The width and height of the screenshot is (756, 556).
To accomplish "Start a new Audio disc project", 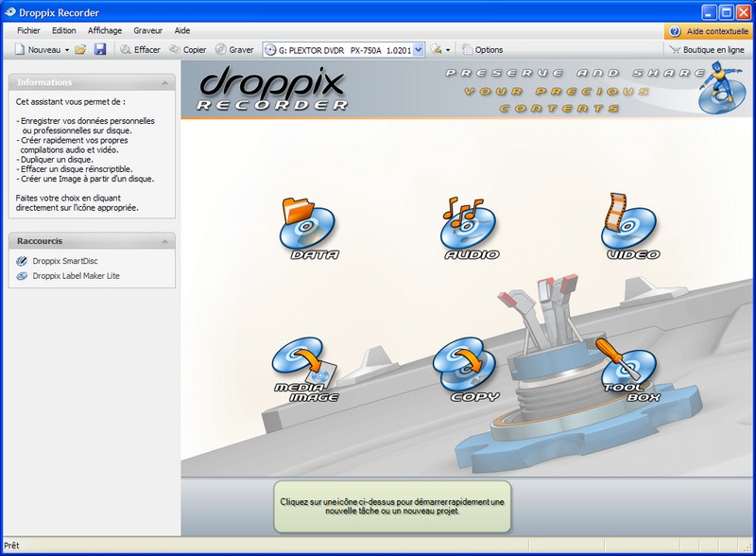I will click(x=471, y=228).
